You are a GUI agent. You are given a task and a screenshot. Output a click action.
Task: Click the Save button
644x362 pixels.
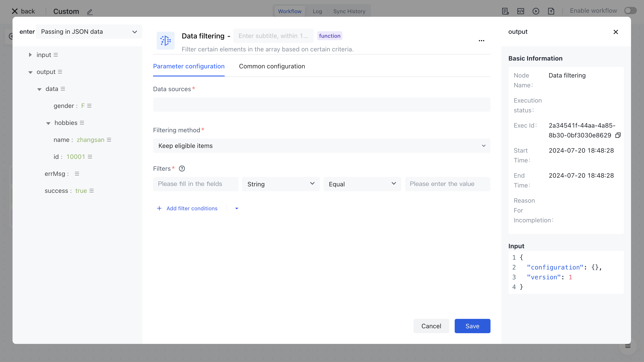pyautogui.click(x=472, y=326)
